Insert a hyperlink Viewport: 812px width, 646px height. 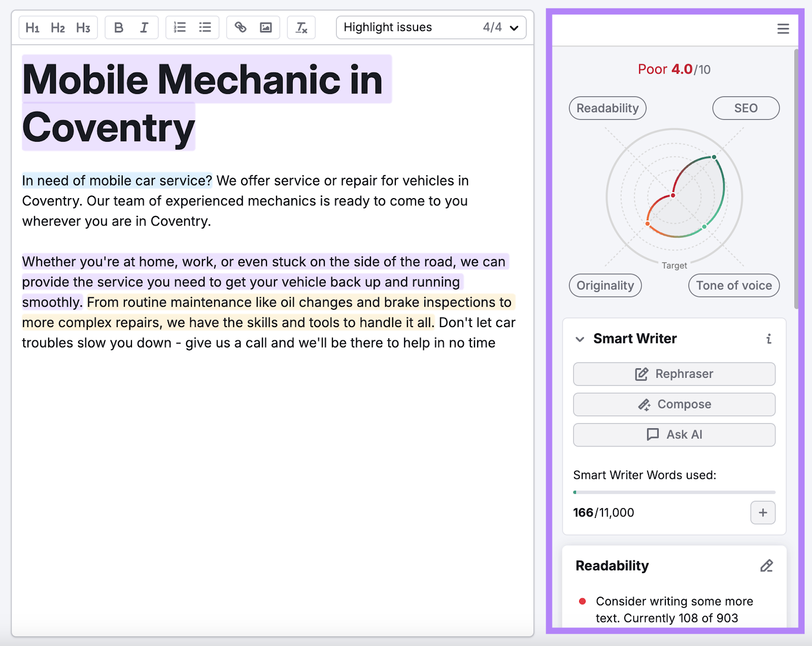coord(241,27)
